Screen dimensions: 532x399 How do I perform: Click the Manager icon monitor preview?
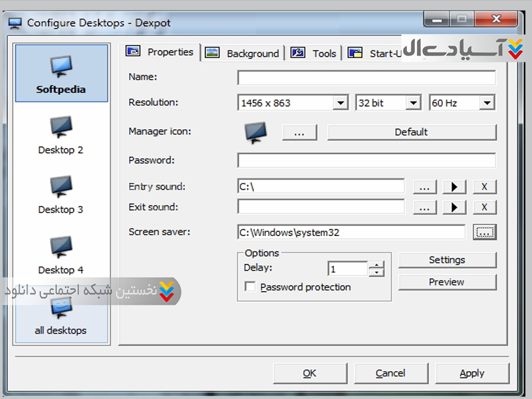[255, 132]
